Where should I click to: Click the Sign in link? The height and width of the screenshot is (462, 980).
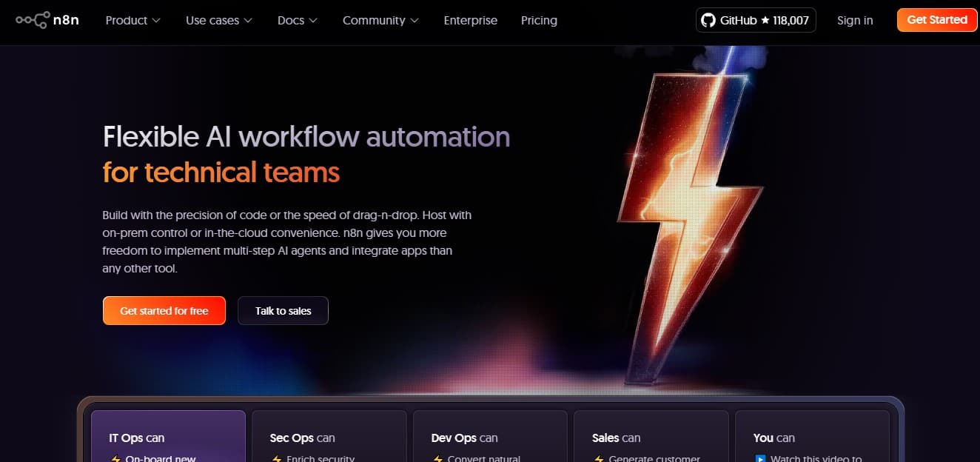[855, 20]
